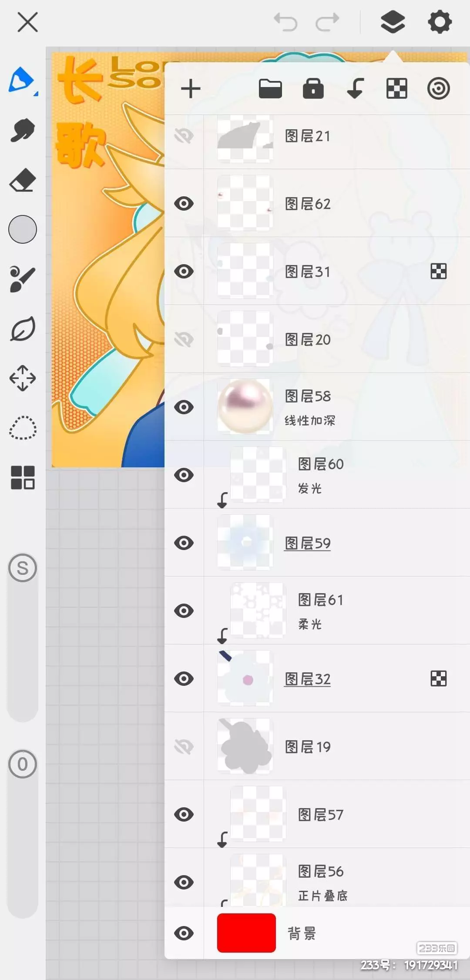Hide layer 图层62
The height and width of the screenshot is (980, 470).
point(184,203)
